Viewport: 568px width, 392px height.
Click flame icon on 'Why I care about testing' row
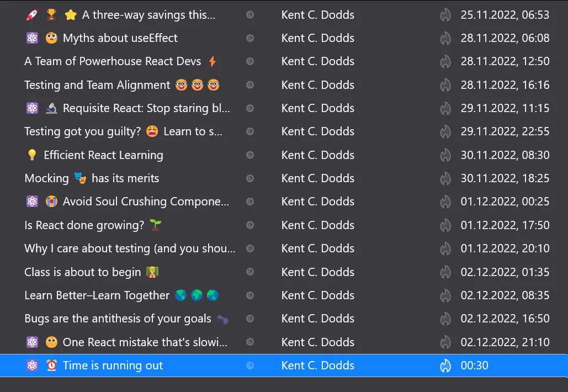445,248
